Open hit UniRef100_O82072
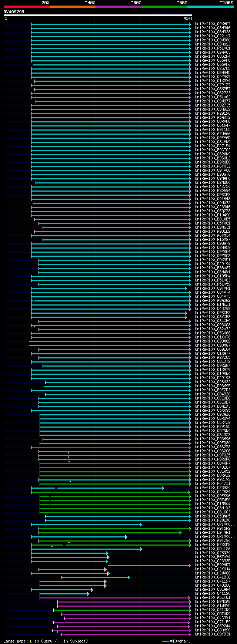 pyautogui.click(x=213, y=329)
